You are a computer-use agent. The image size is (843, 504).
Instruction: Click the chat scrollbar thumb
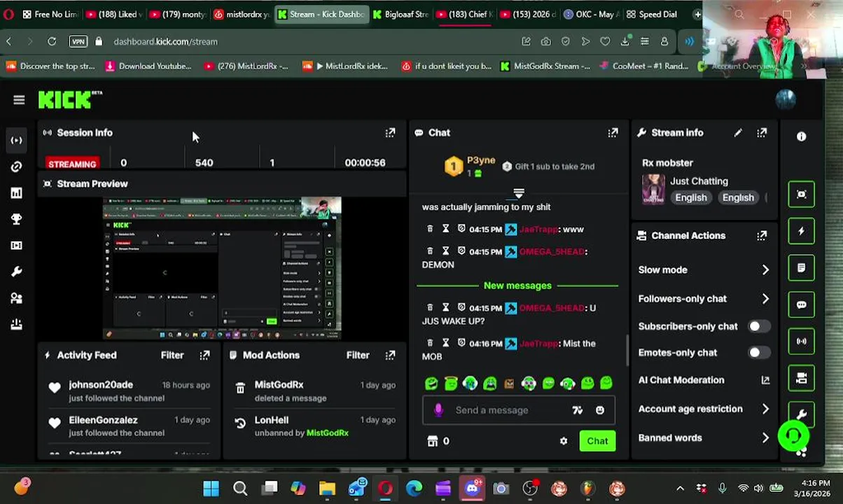pos(627,349)
